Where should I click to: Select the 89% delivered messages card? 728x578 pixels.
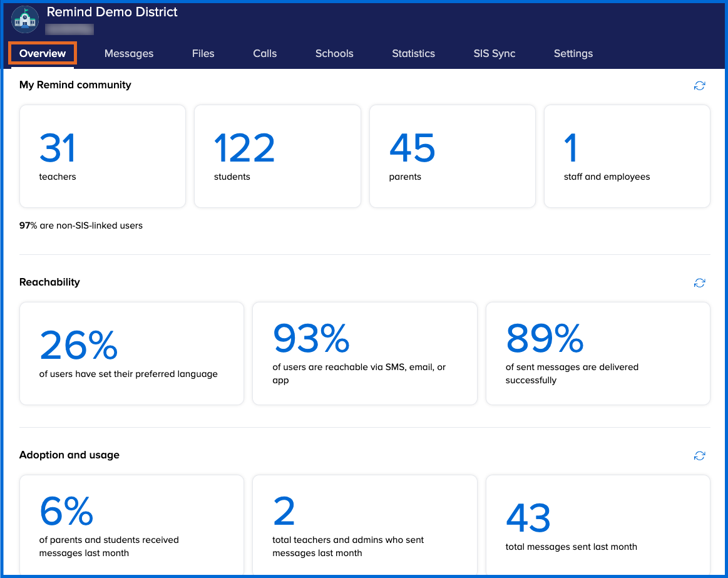coord(597,353)
